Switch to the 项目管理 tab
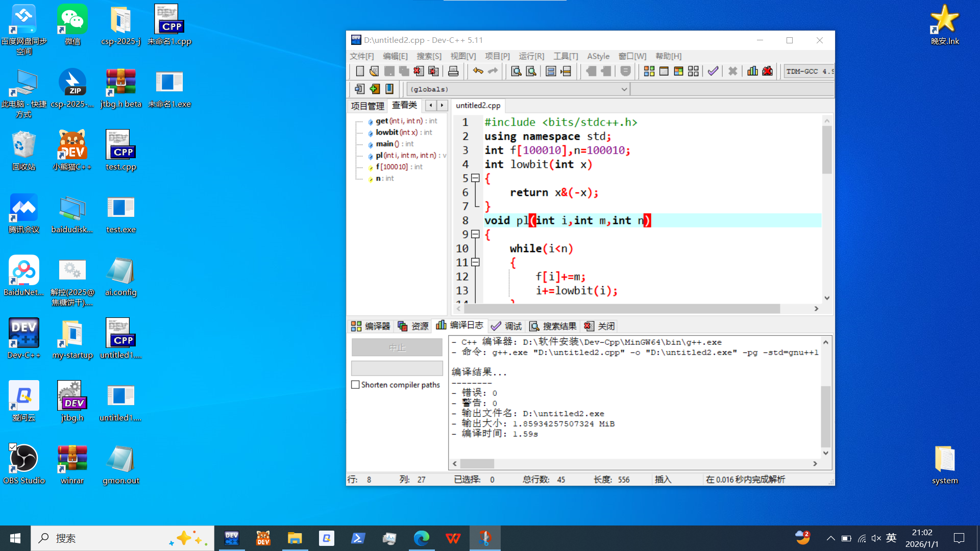Viewport: 980px width, 551px height. coord(367,106)
